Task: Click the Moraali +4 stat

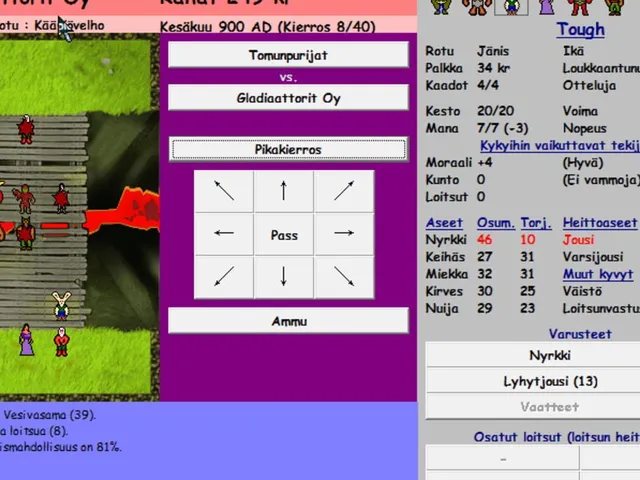Action: [459, 162]
